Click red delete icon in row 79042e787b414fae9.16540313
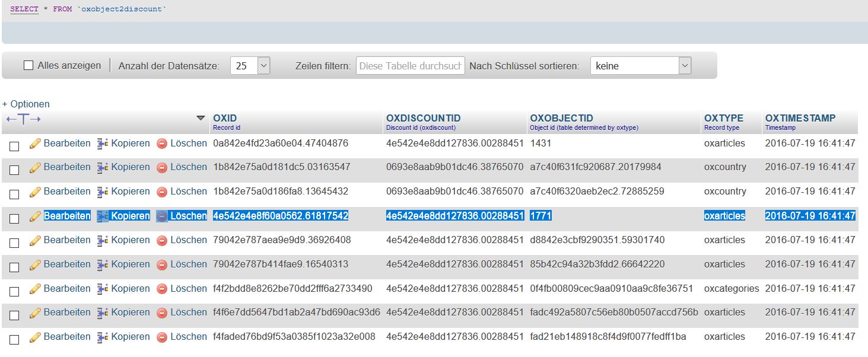Screen dimensions: 868x357 point(162,264)
